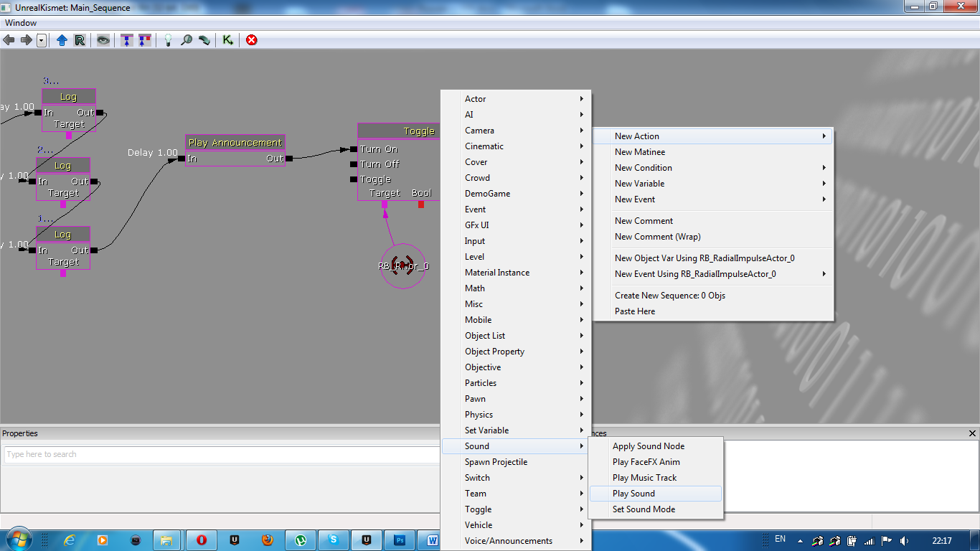Expand the Event submenu
This screenshot has width=980, height=551.
pyautogui.click(x=516, y=209)
